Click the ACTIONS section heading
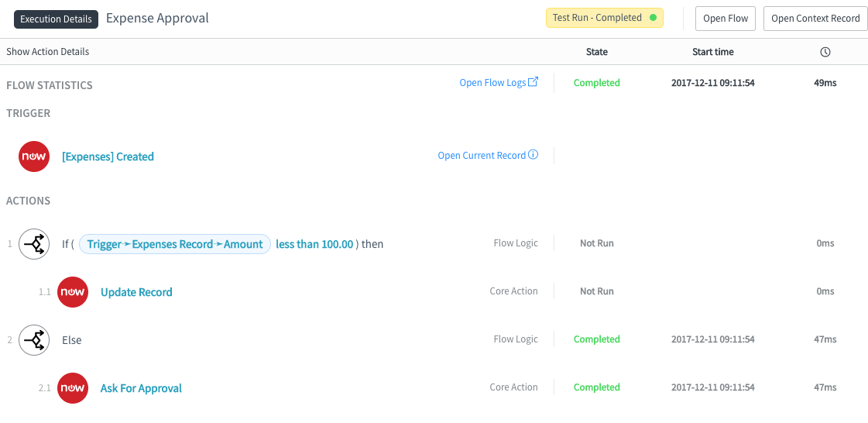Image resolution: width=868 pixels, height=423 pixels. (28, 201)
